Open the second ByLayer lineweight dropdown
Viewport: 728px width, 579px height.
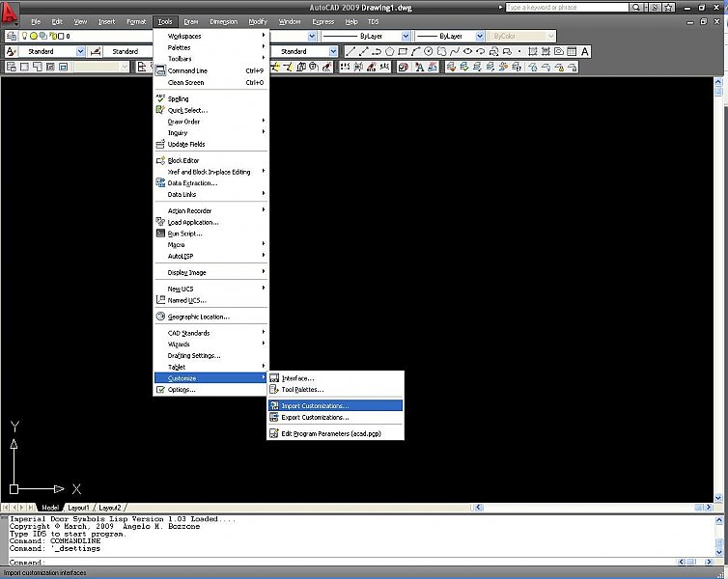coord(480,36)
